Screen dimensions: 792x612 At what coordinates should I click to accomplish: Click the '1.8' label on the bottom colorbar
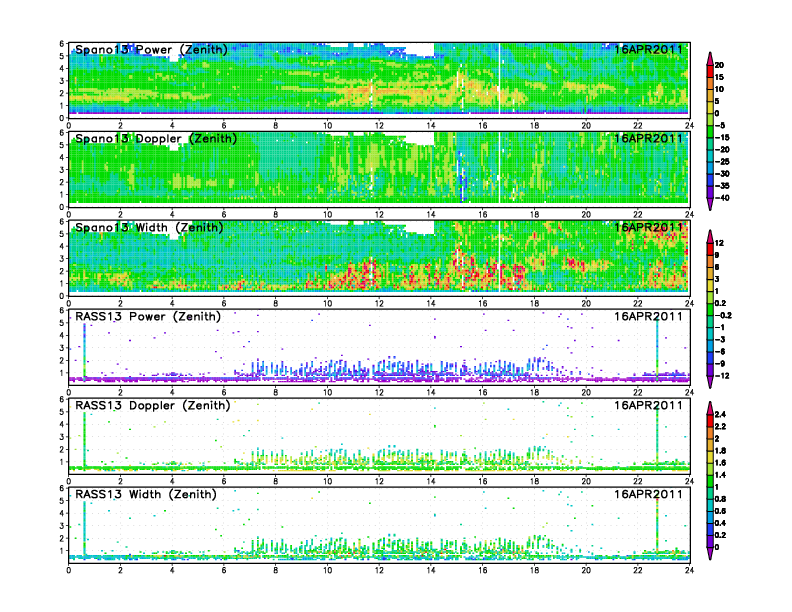[721, 451]
